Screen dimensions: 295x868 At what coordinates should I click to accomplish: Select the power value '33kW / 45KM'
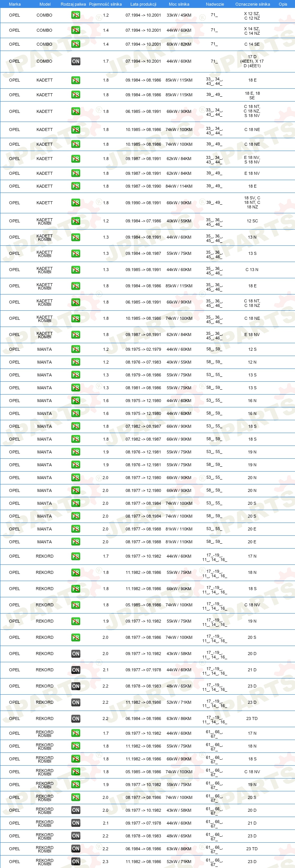point(179,15)
